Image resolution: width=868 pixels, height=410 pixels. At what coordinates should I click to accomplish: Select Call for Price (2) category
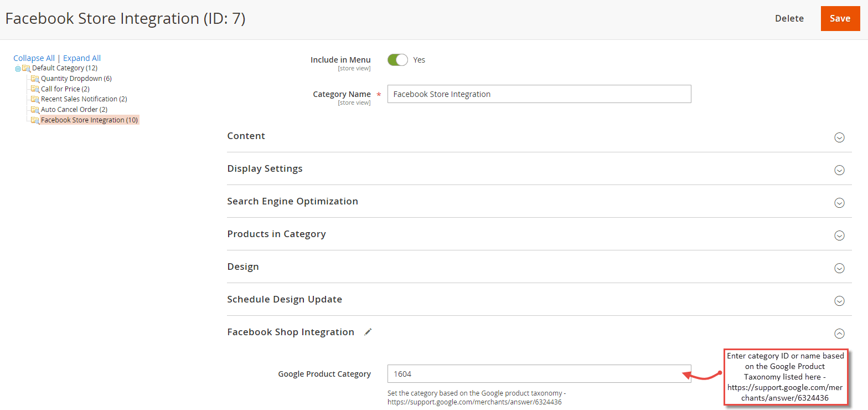point(65,89)
